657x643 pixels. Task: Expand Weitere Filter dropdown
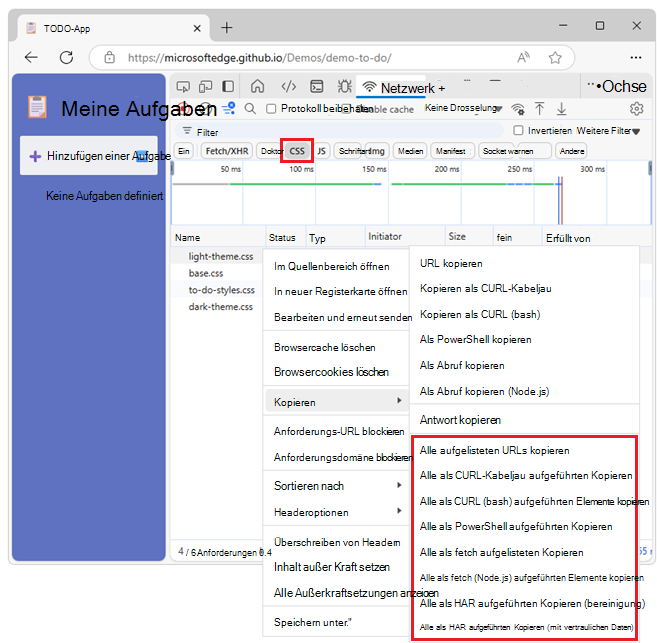click(608, 131)
